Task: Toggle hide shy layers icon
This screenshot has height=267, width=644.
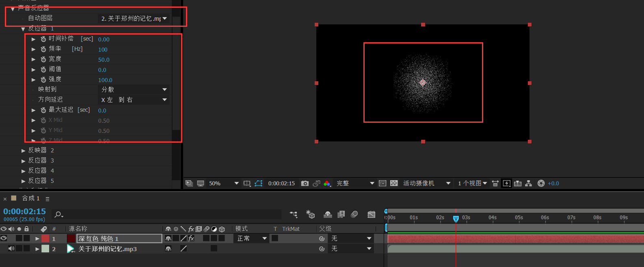Action: [328, 214]
